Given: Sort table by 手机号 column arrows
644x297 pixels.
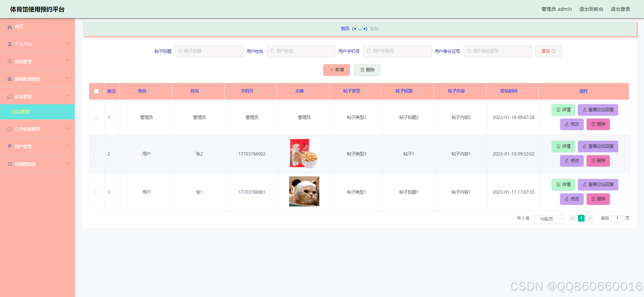Looking at the screenshot, I should tap(257, 91).
